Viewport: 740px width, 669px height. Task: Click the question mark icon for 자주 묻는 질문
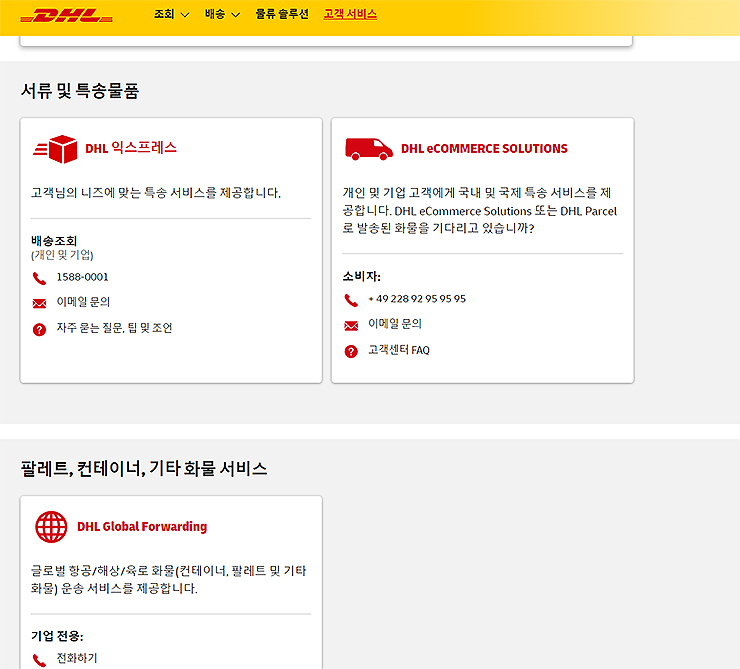pos(39,329)
